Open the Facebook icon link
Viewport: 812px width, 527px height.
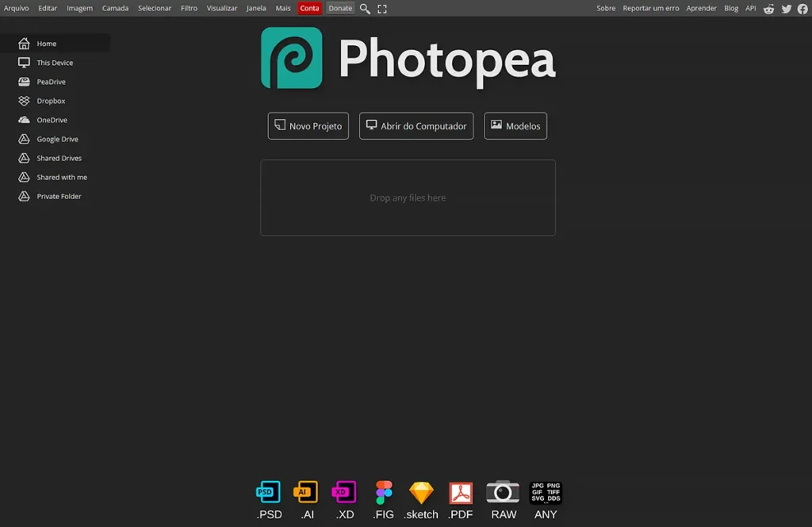click(x=802, y=9)
